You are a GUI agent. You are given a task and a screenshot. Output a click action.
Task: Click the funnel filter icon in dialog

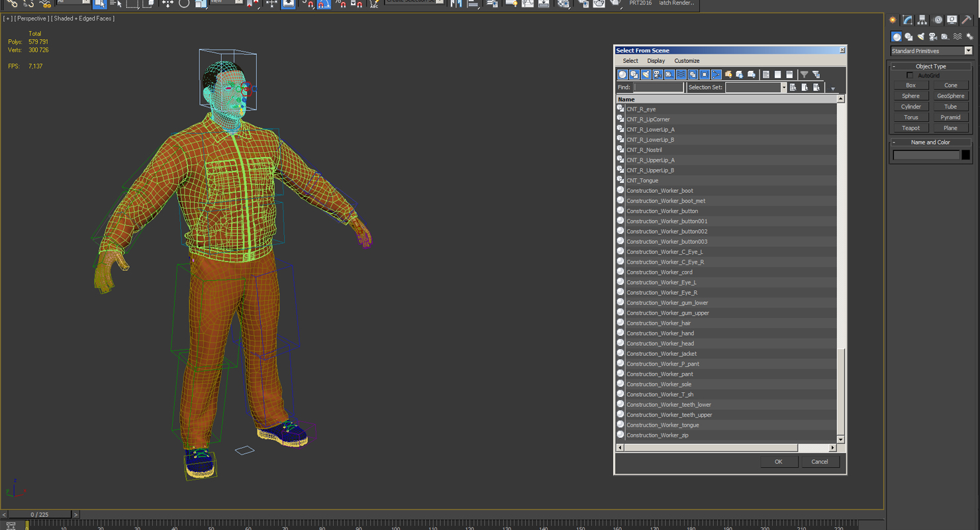point(804,74)
